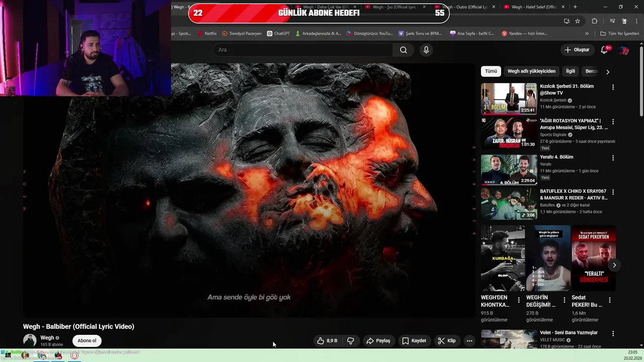Viewport: 644px width, 362px height.
Task: Create a clip with Klip button
Action: coord(447,341)
